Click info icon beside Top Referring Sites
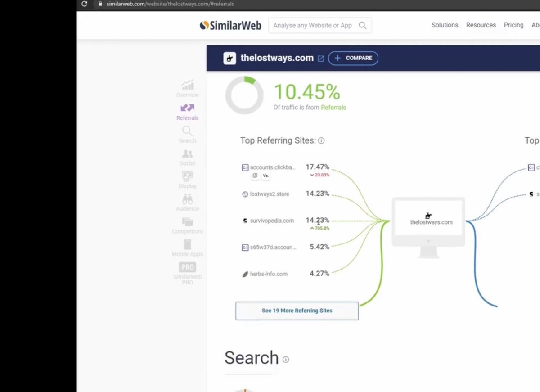The height and width of the screenshot is (392, 540). pyautogui.click(x=321, y=141)
